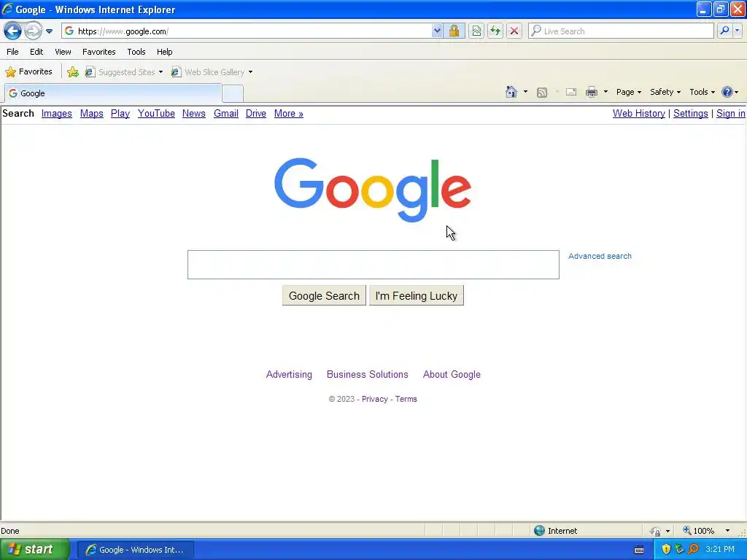This screenshot has height=560, width=747.
Task: Click the Home icon in command bar
Action: coord(511,92)
